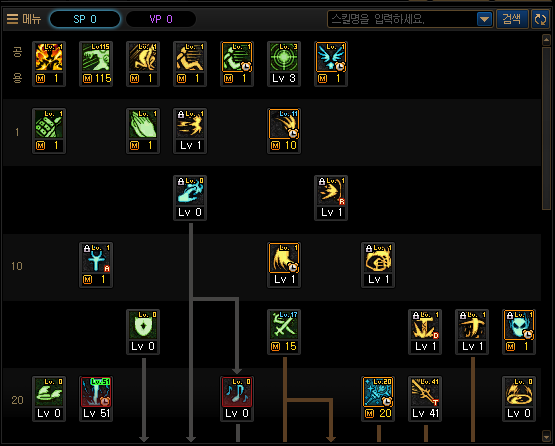Click the Lv 115 green skill icon
This screenshot has width=555, height=446.
(x=96, y=57)
